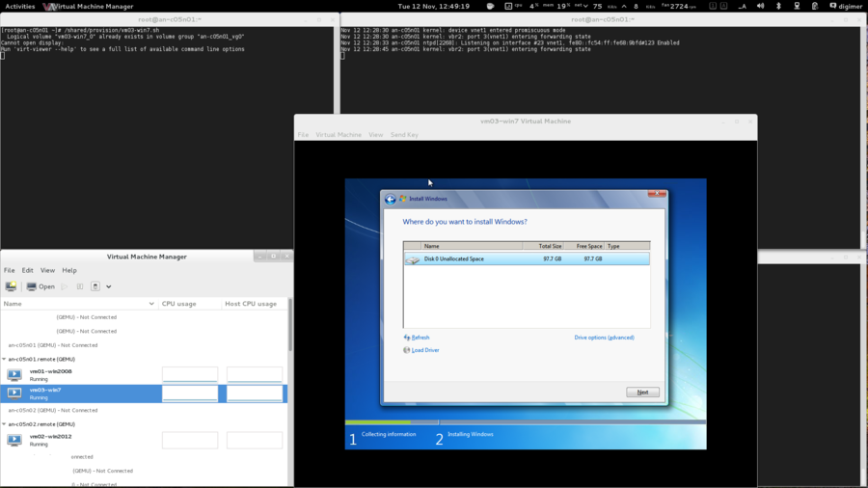The width and height of the screenshot is (868, 488).
Task: Click the Free Space column header
Action: click(583, 246)
